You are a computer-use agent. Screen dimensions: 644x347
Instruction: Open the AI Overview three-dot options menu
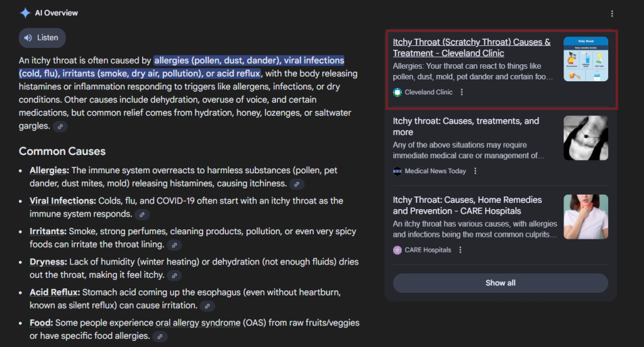(612, 14)
